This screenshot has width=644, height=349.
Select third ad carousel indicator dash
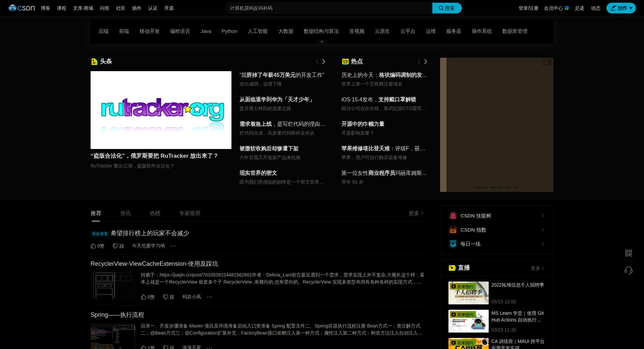(x=493, y=187)
